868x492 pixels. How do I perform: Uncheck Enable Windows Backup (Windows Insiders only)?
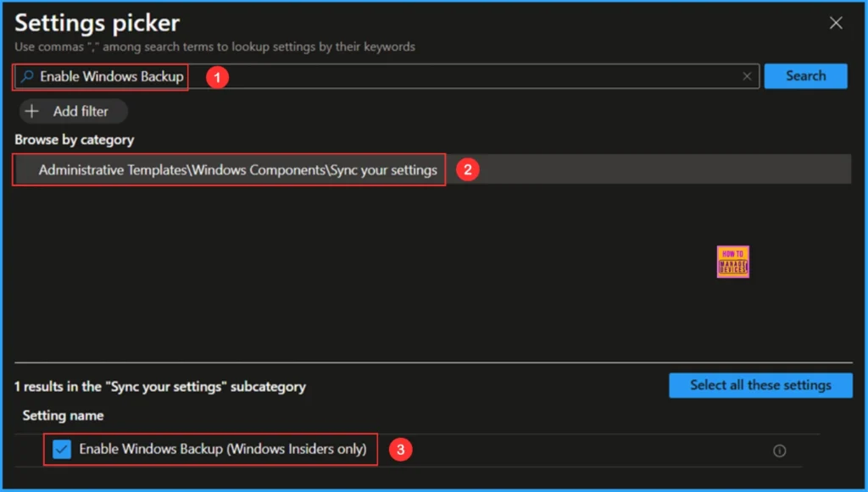coord(62,449)
